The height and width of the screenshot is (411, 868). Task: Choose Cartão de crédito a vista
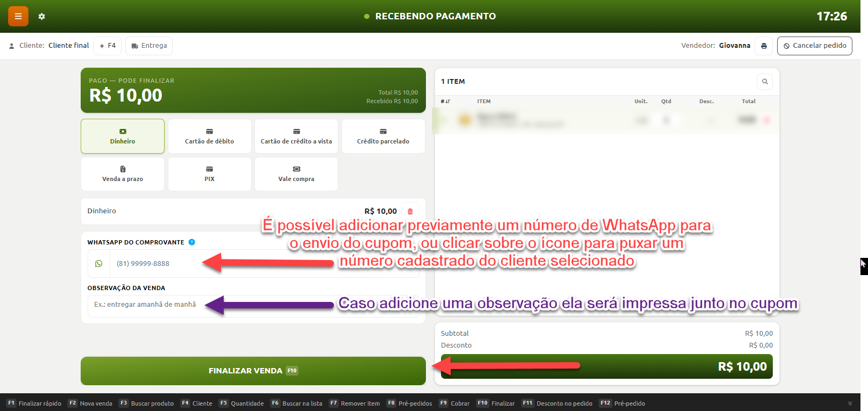click(296, 136)
